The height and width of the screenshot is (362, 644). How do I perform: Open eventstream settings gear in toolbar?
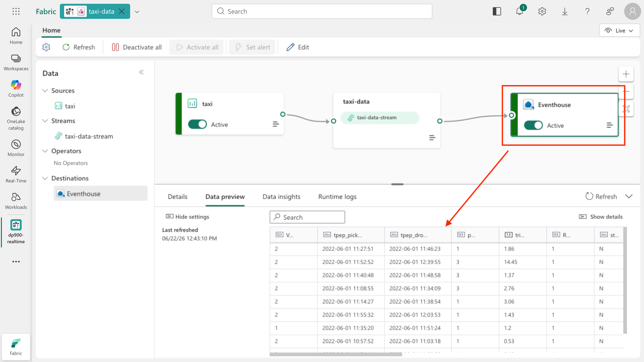[46, 47]
